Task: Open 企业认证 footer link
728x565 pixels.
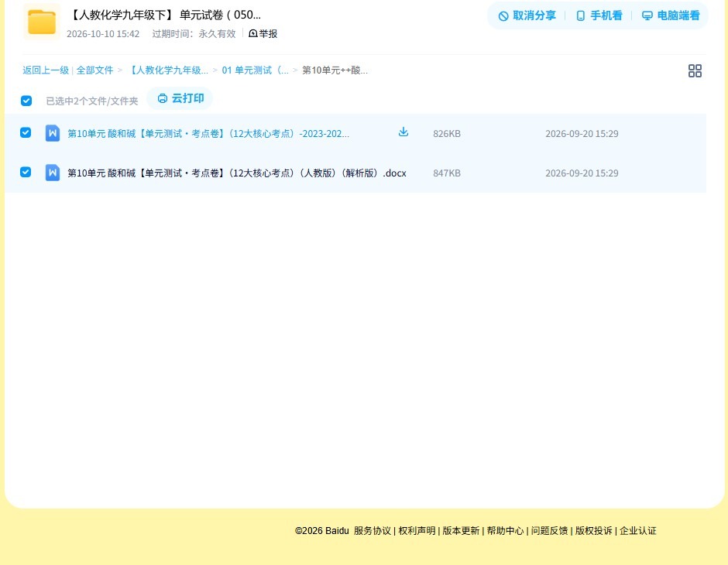Action: coord(638,531)
